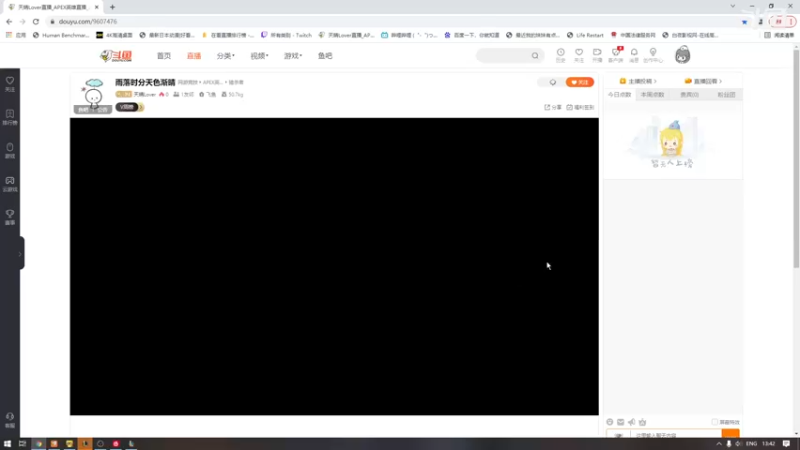Go back with the browser back arrow
This screenshot has width=800, height=450.
[9, 21]
